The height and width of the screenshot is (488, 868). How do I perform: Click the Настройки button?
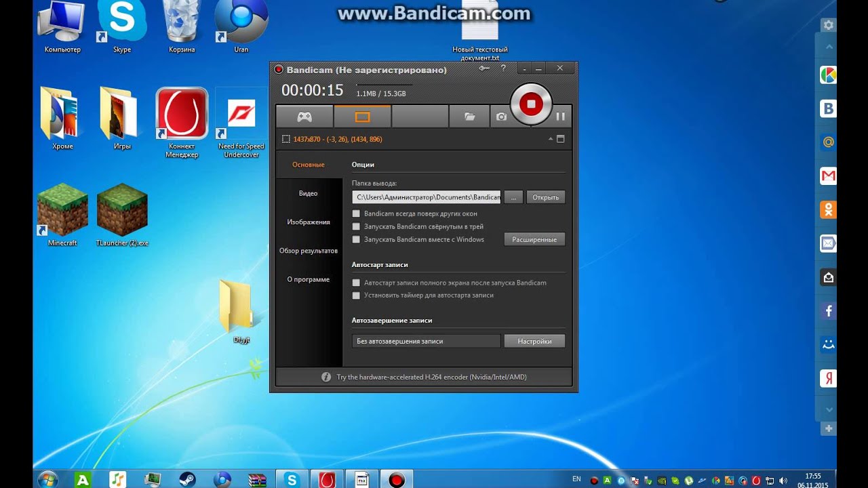point(534,341)
